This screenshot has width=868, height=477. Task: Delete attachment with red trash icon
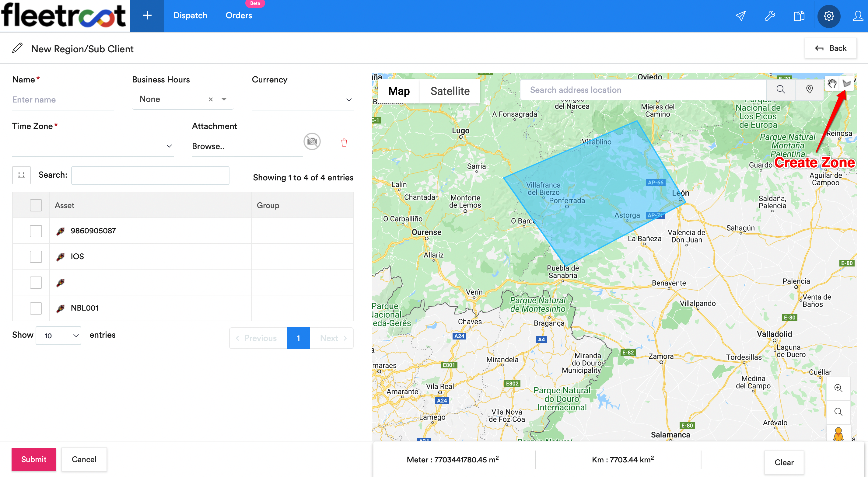pos(344,142)
